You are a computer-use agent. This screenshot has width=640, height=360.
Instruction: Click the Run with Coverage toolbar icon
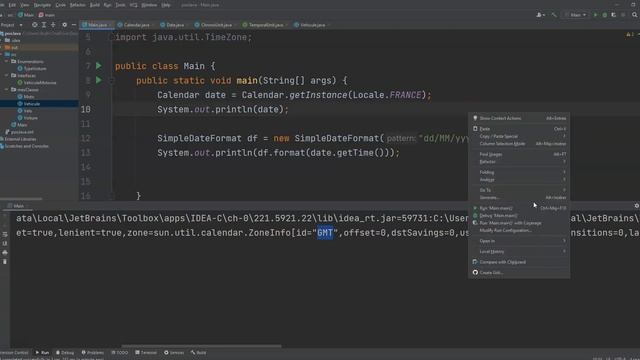click(x=613, y=15)
